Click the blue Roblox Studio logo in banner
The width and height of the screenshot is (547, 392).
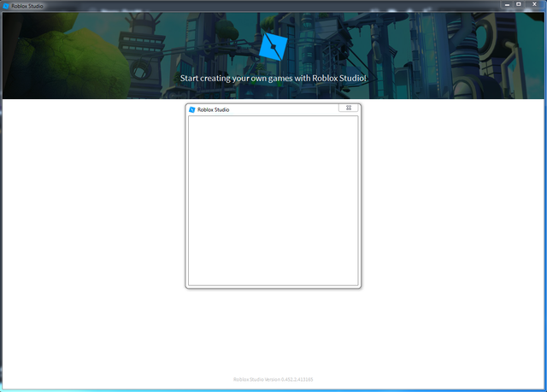coord(273,47)
